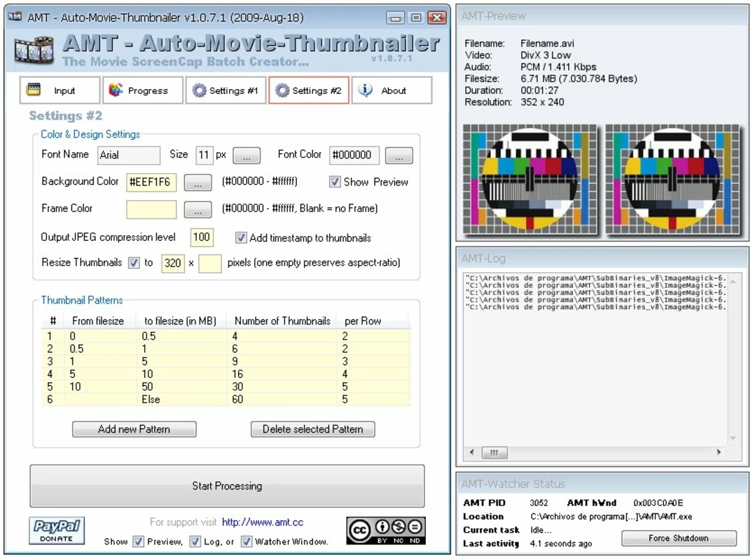Screen dimensions: 755x560
Task: Click the film reel AMT logo icon
Action: [x=34, y=50]
